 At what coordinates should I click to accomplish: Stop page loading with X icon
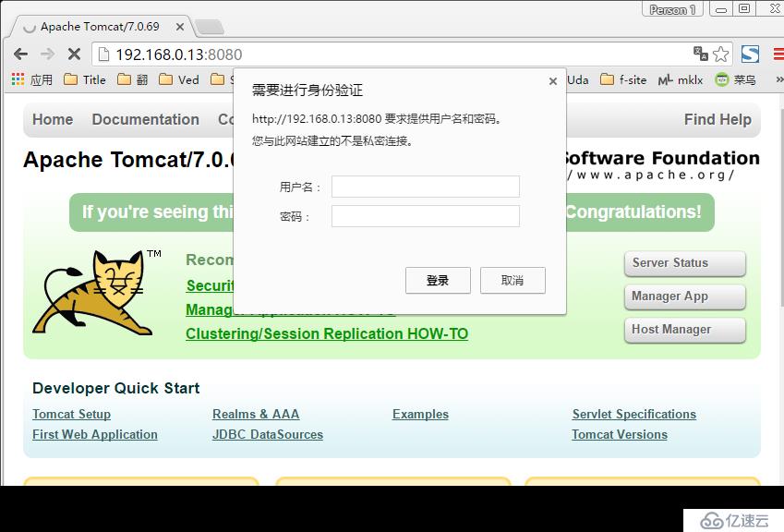coord(74,54)
